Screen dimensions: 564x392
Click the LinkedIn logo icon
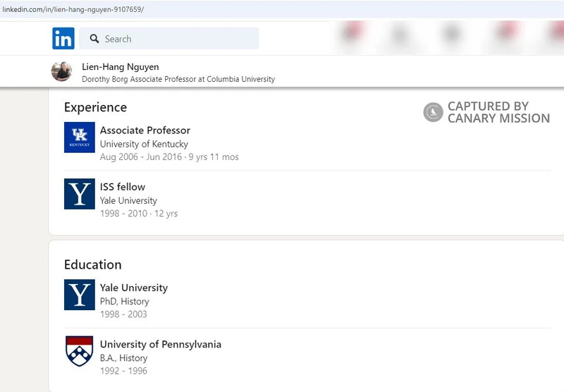(x=63, y=38)
